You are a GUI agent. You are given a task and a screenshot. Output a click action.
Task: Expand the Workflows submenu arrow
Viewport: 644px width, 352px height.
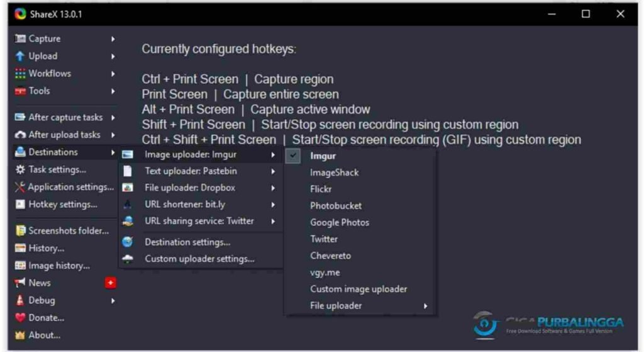[113, 74]
